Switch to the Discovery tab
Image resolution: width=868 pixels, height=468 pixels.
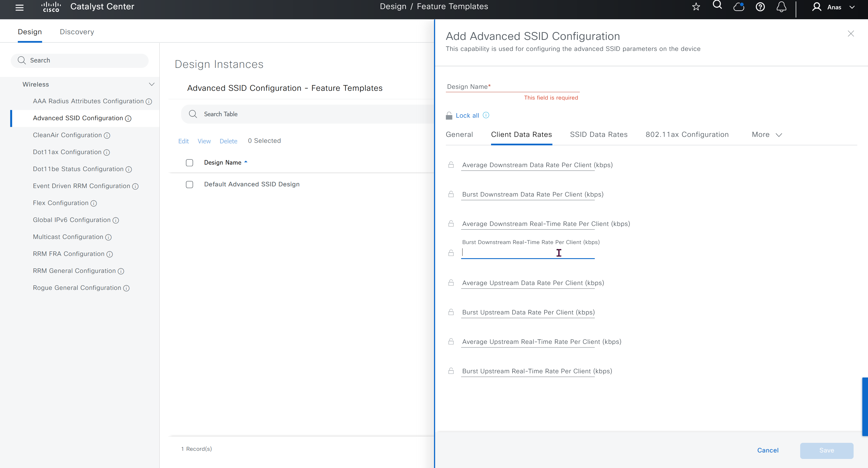click(x=77, y=32)
